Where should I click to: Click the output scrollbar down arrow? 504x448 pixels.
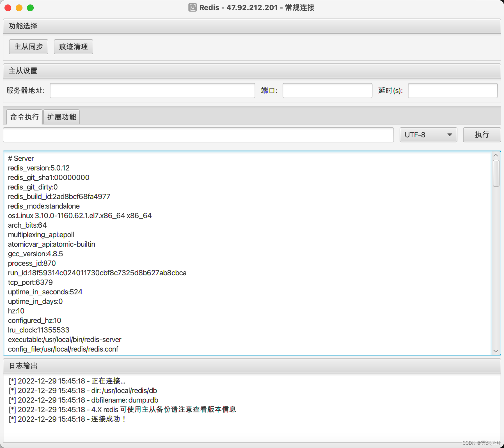[496, 351]
